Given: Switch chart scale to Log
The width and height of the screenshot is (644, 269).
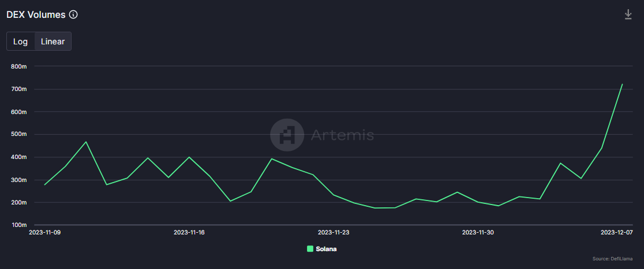Looking at the screenshot, I should pos(21,41).
